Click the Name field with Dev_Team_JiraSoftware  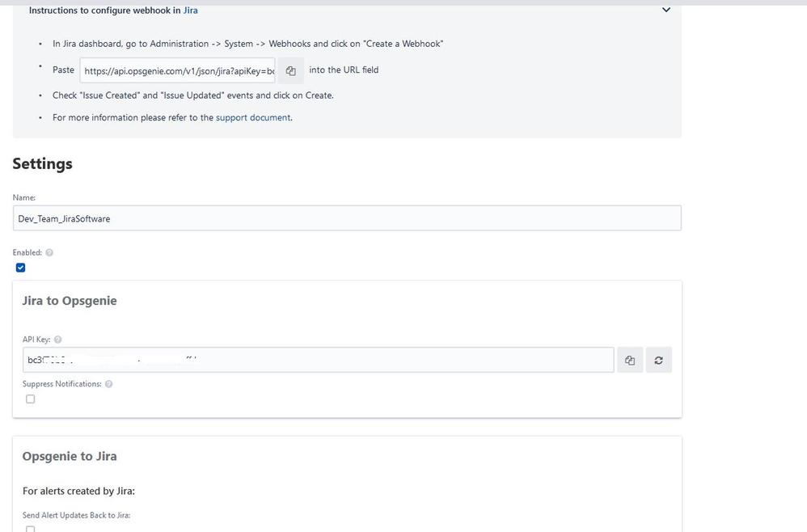tap(347, 218)
